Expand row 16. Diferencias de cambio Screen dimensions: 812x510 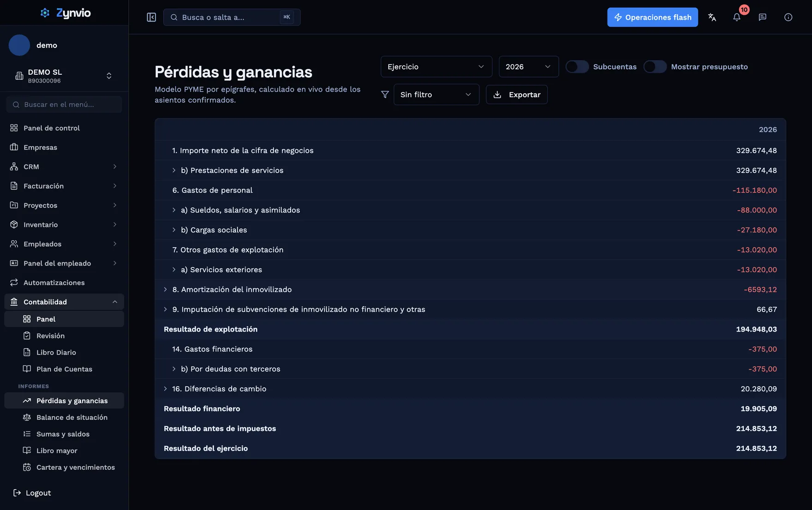[x=165, y=389]
